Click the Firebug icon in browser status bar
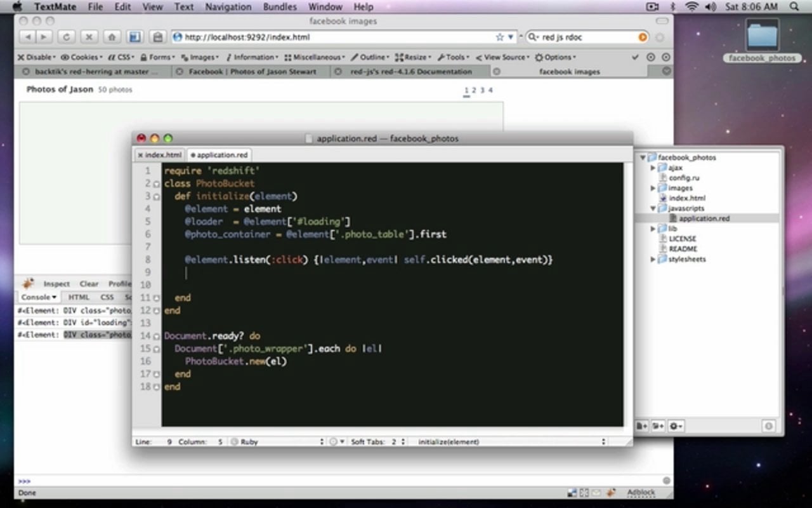 click(x=611, y=492)
